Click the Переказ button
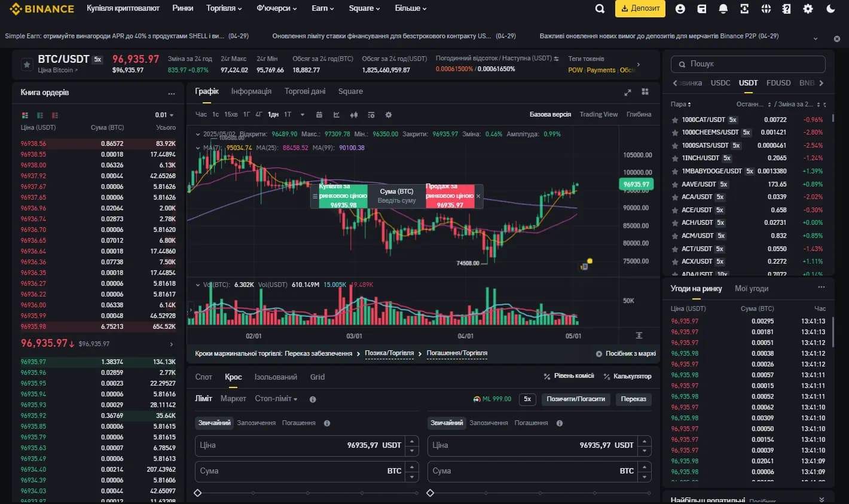 click(633, 399)
